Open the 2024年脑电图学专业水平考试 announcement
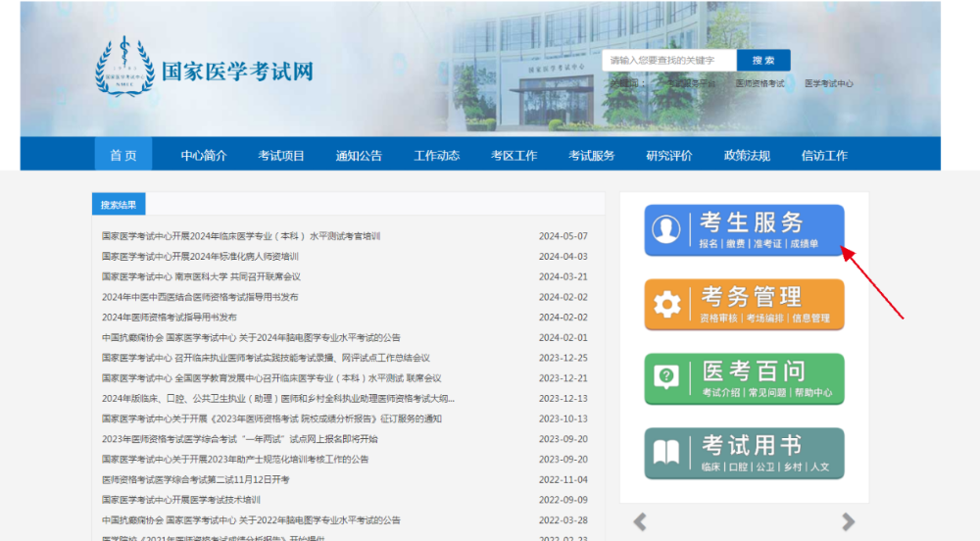 click(251, 337)
